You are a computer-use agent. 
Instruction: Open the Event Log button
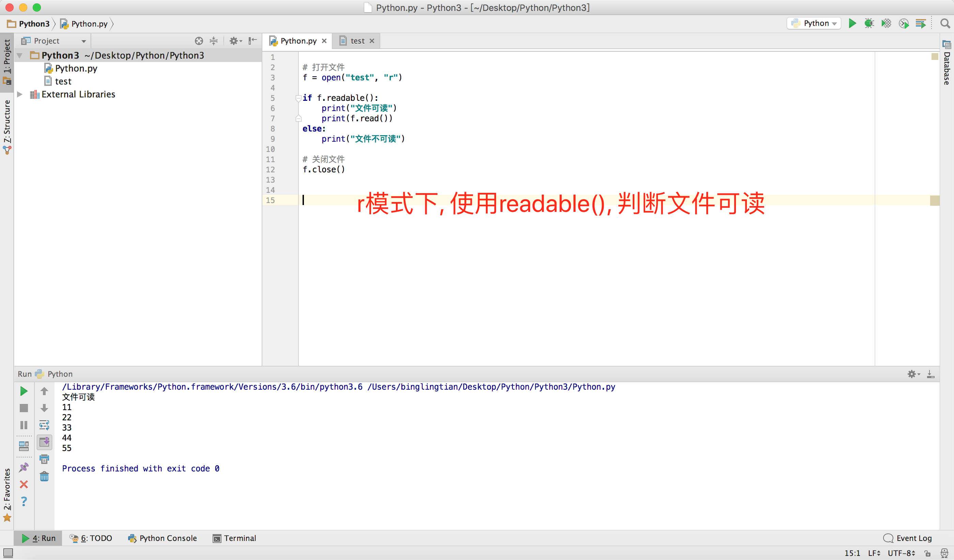[x=907, y=538]
